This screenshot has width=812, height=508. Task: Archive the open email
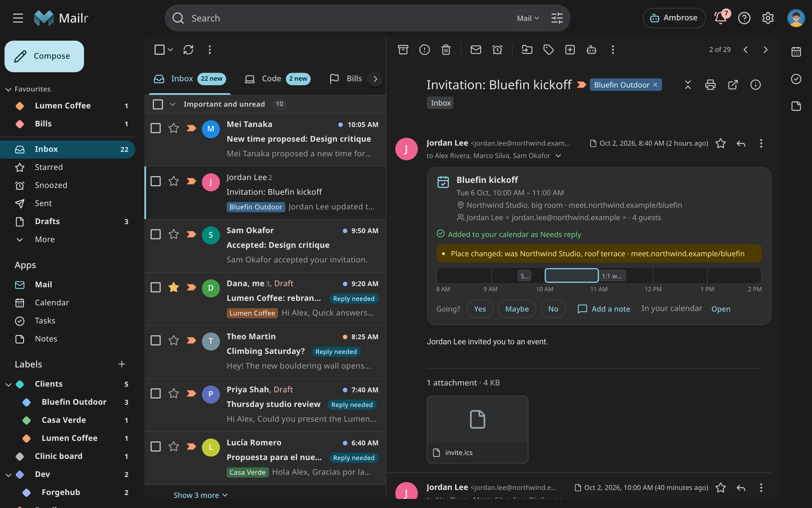pyautogui.click(x=403, y=50)
